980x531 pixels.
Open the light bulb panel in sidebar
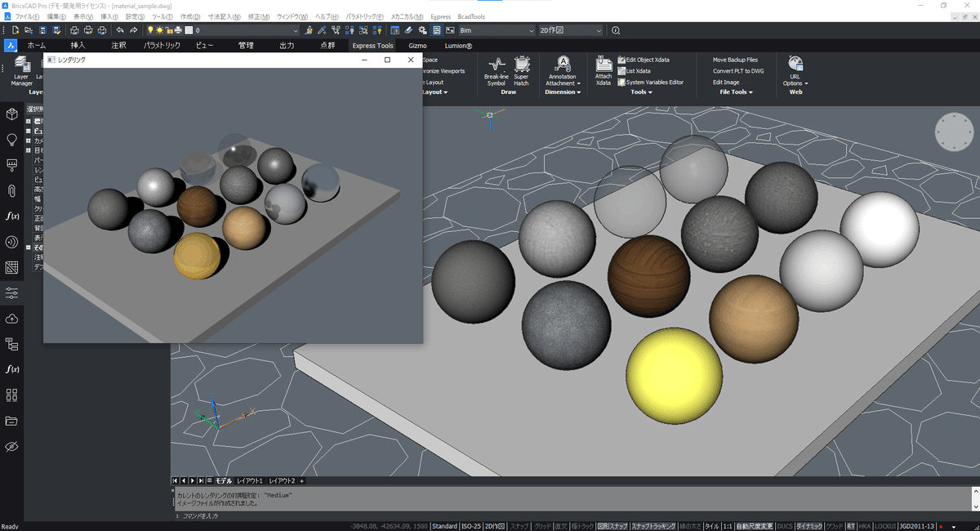[x=12, y=140]
